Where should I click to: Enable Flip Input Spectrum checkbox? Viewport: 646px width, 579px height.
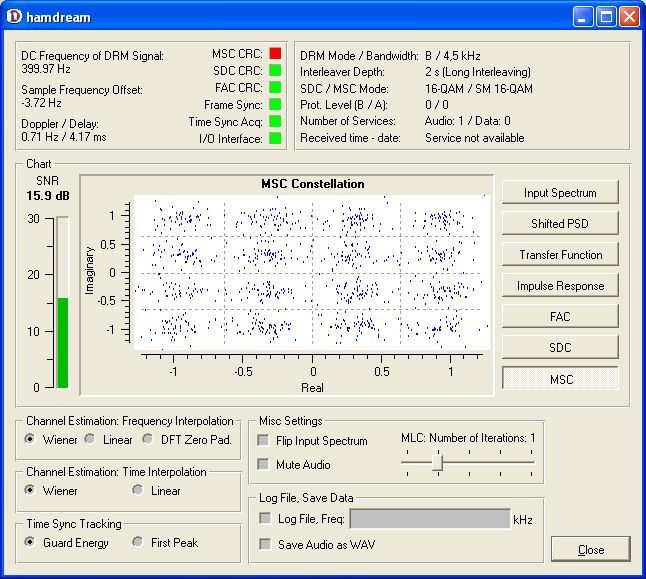coord(264,441)
